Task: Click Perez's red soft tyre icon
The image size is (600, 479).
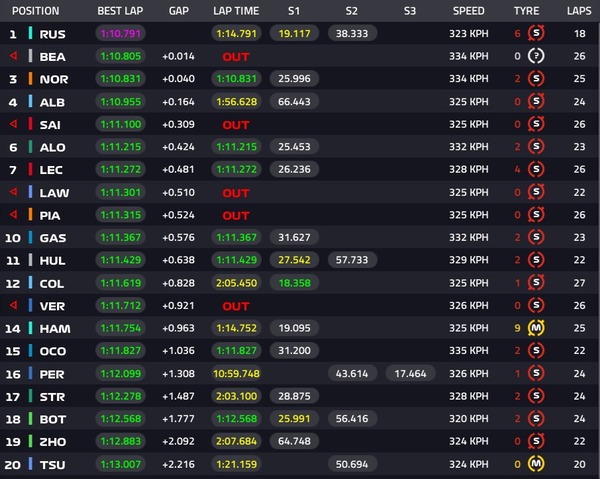Action: pos(536,373)
